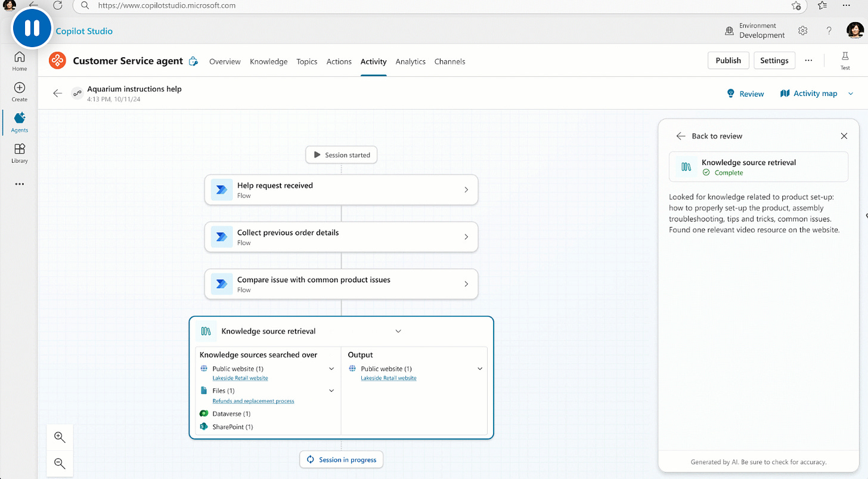Open the user profile avatar at top right
Viewport: 868px width, 479px height.
[855, 30]
